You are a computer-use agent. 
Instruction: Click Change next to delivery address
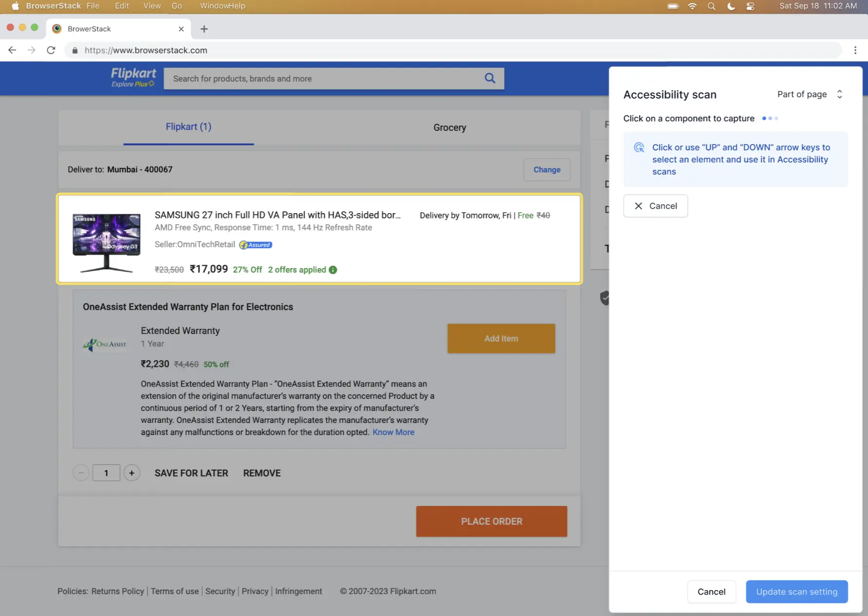546,169
